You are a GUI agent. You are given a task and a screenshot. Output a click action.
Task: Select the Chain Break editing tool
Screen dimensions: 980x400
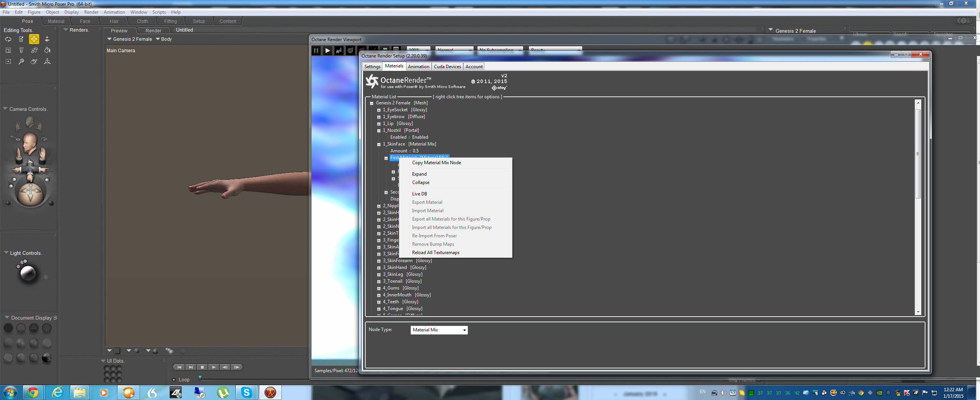point(34,50)
